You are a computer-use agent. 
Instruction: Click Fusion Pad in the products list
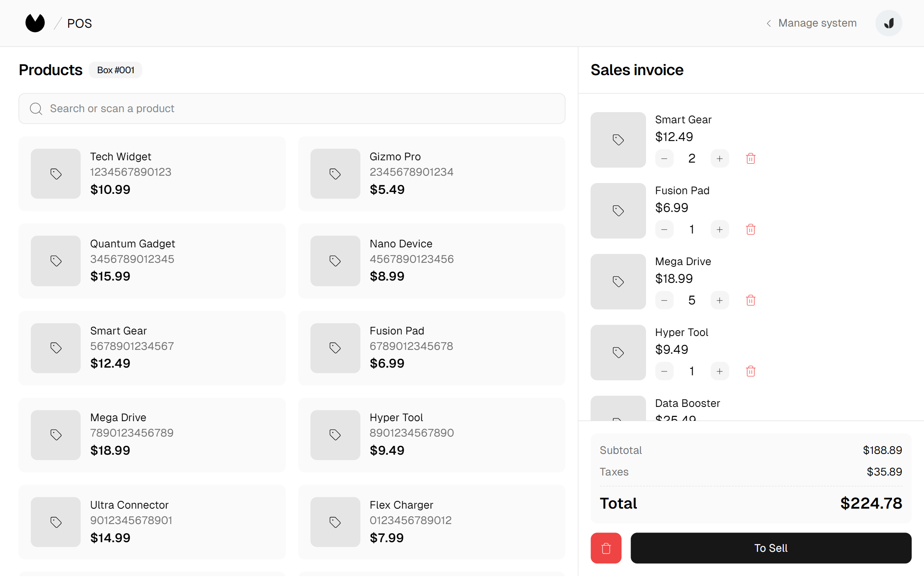[x=432, y=348]
